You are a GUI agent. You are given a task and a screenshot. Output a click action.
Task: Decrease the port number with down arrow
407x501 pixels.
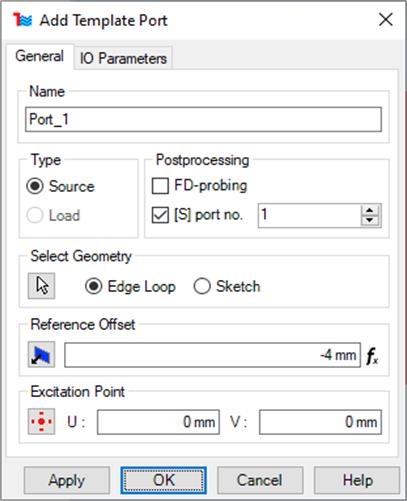[x=370, y=221]
